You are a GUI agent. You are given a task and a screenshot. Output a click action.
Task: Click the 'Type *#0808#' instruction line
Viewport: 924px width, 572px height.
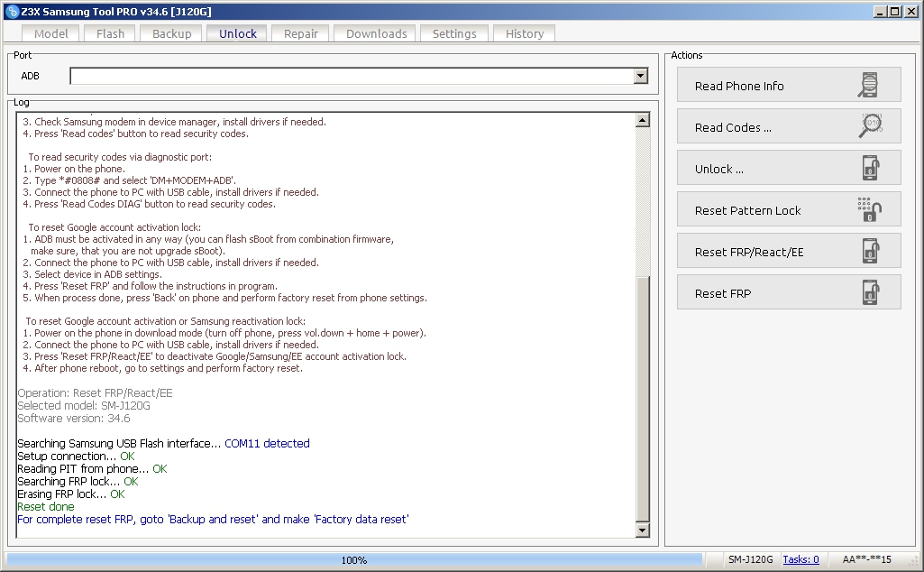tap(129, 180)
